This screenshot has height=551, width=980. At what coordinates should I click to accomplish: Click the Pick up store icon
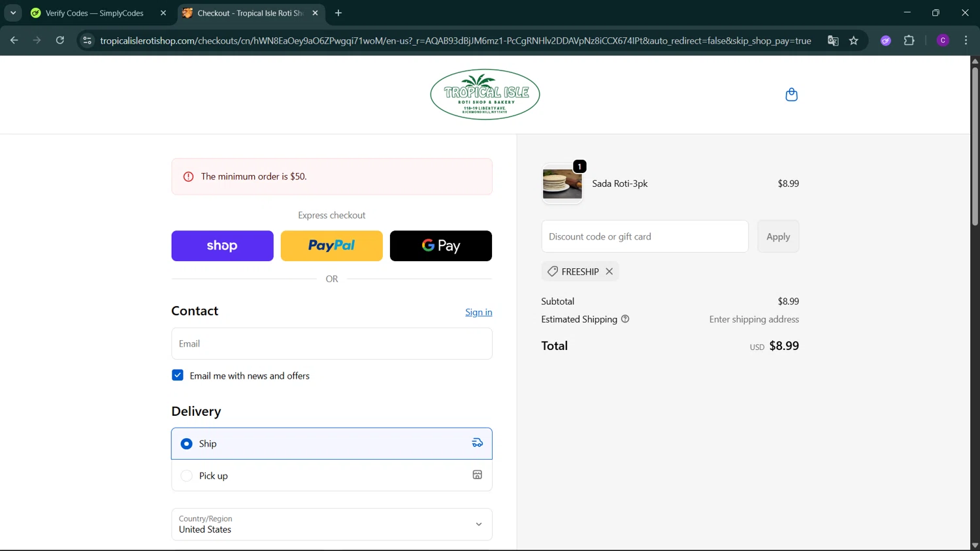pos(478,475)
